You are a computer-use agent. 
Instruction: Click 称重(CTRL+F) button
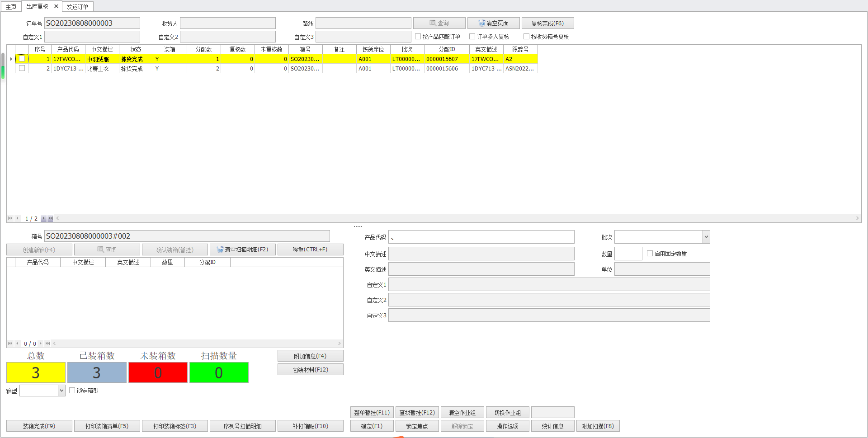coord(311,250)
